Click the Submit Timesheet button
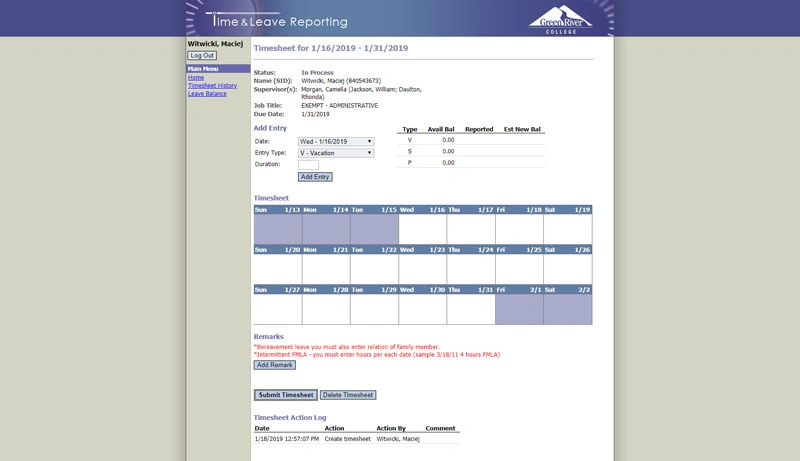Screen dimensions: 800x461 click(286, 395)
